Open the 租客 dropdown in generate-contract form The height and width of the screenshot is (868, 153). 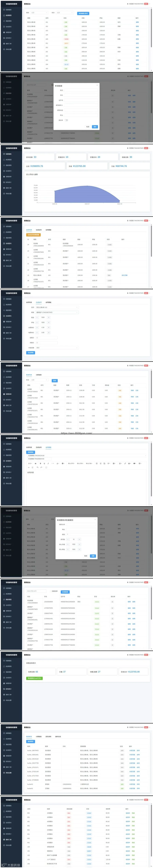tap(57, 312)
